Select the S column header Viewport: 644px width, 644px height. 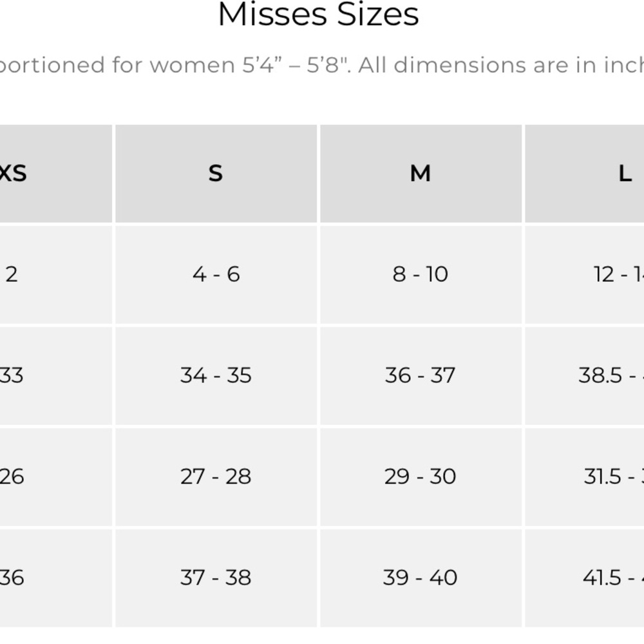point(216,173)
